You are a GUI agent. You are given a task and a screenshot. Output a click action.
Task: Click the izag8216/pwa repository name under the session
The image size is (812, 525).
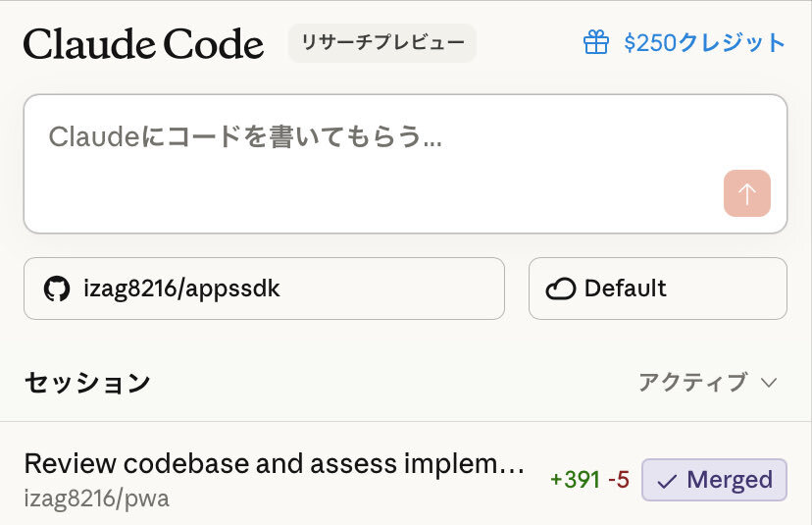point(96,498)
